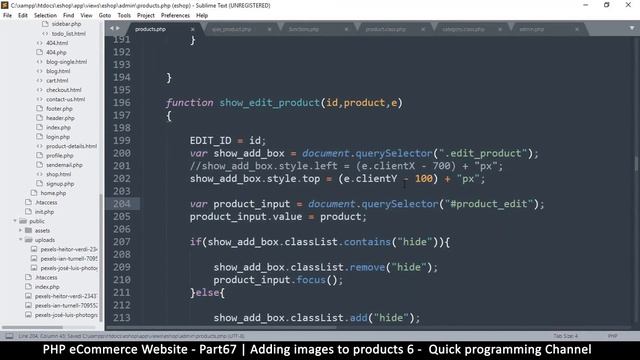Click the PHP syntax selector in status bar
640x360 pixels.
(612, 336)
